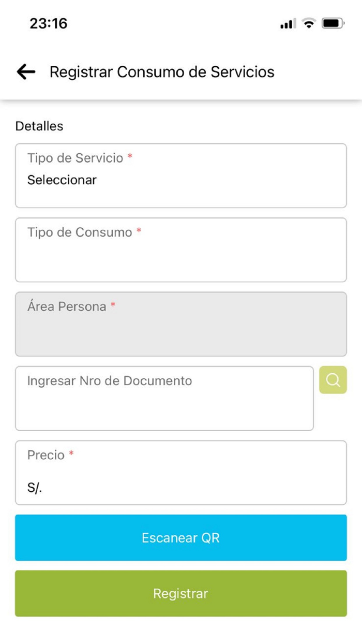Tap the Tipo de Consumo required marker
This screenshot has height=644, width=362.
(x=139, y=231)
